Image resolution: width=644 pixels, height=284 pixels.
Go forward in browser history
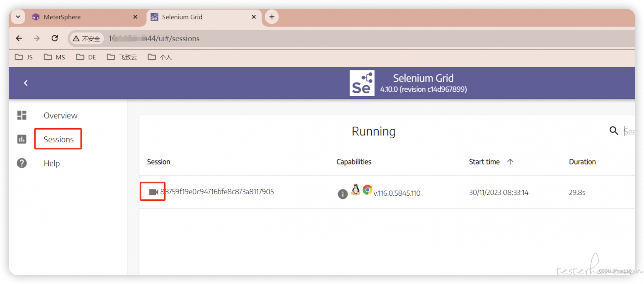(x=37, y=38)
